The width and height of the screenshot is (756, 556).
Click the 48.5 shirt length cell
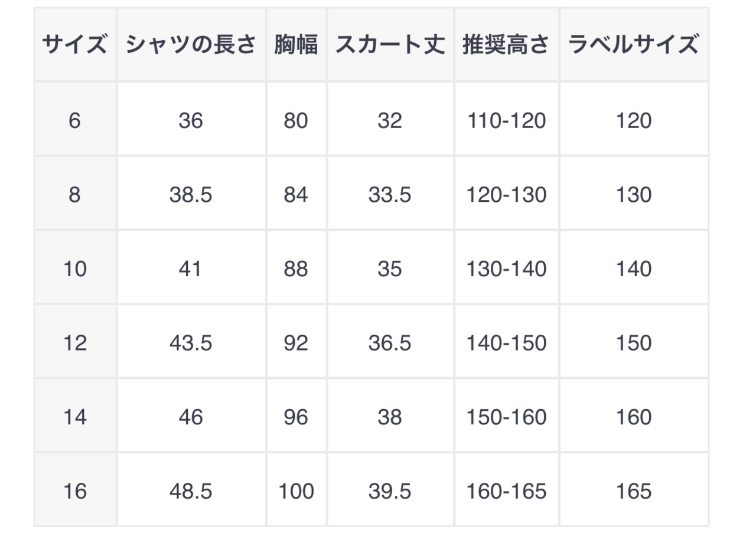click(x=191, y=490)
